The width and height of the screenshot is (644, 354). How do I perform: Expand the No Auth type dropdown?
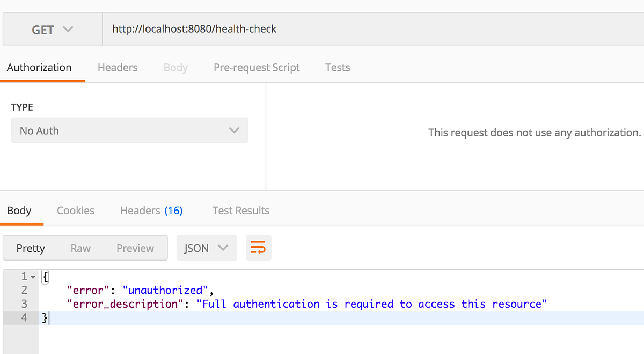129,131
